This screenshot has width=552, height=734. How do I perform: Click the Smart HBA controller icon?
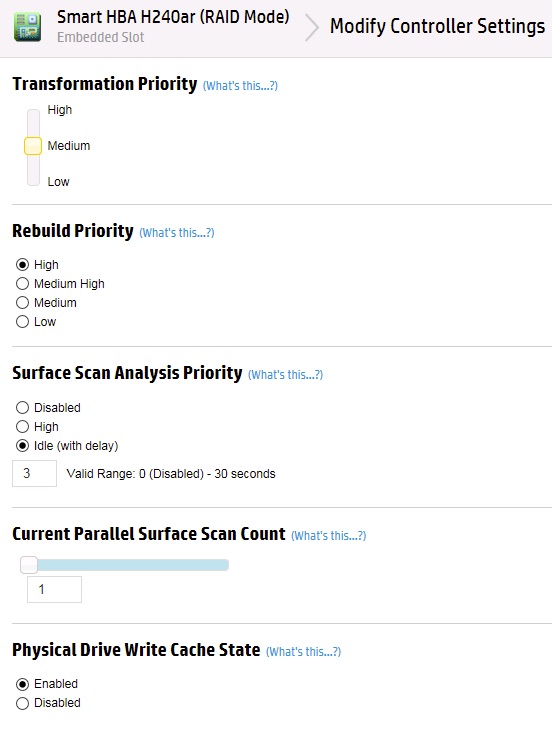(27, 27)
